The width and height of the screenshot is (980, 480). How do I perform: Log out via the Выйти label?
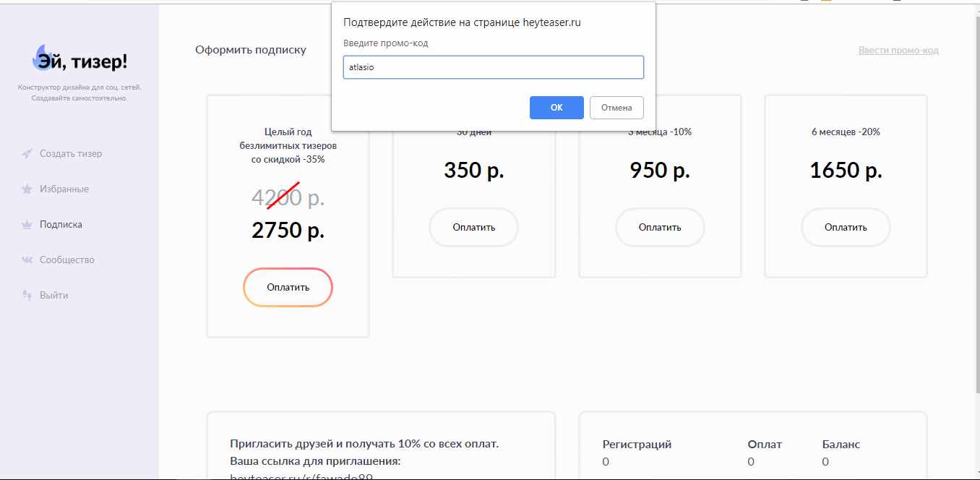(54, 295)
